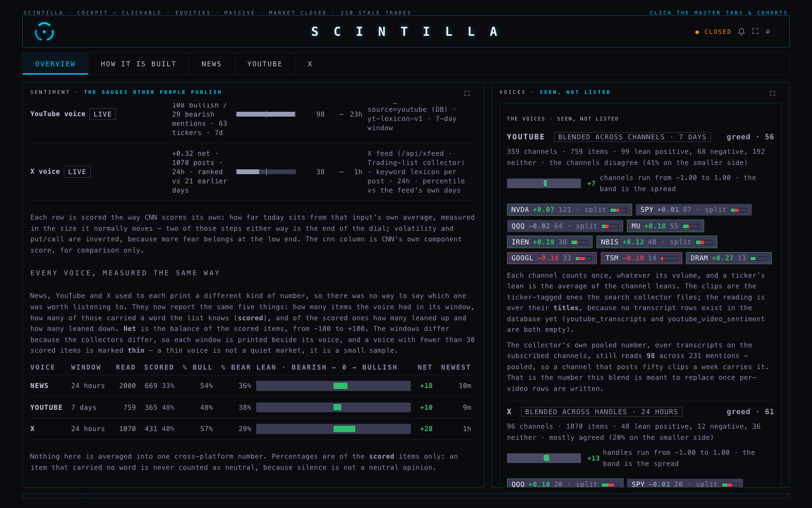Select the NBIS +0.12 ticker chip
This screenshot has width=812, height=508.
click(x=656, y=242)
